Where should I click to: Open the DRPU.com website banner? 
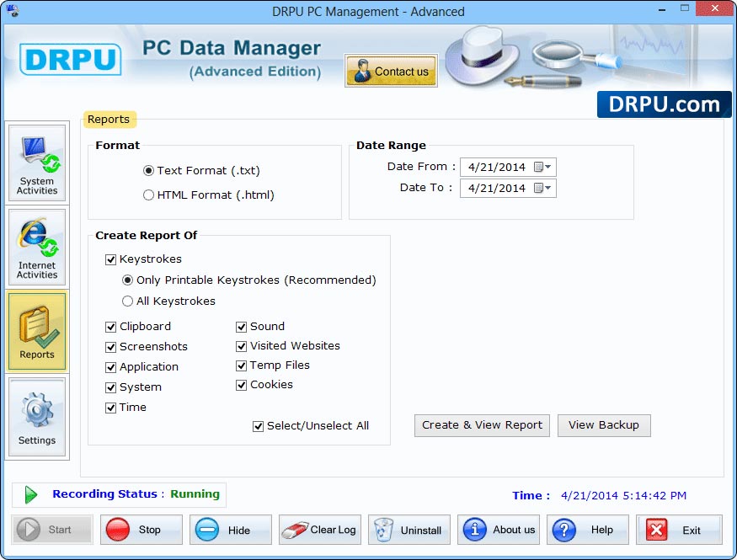pyautogui.click(x=665, y=104)
